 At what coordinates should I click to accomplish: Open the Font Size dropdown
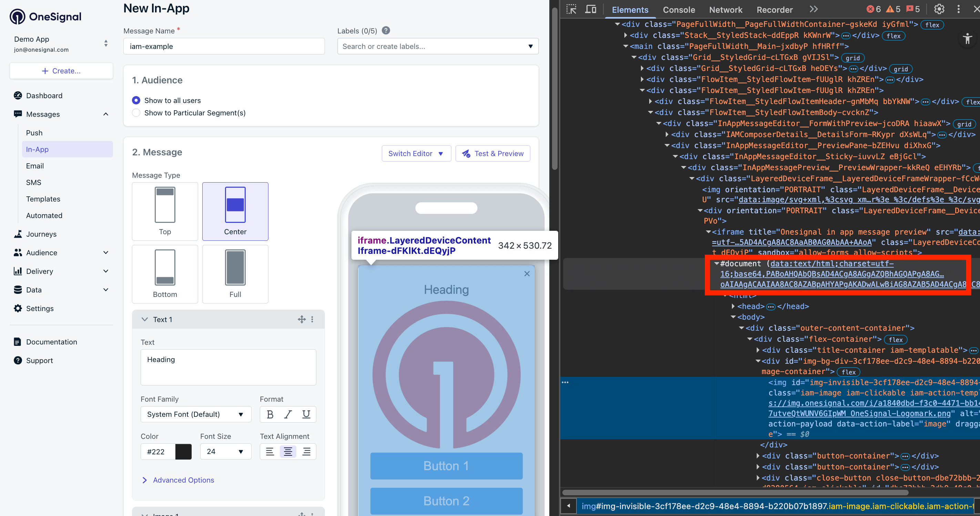coord(226,451)
